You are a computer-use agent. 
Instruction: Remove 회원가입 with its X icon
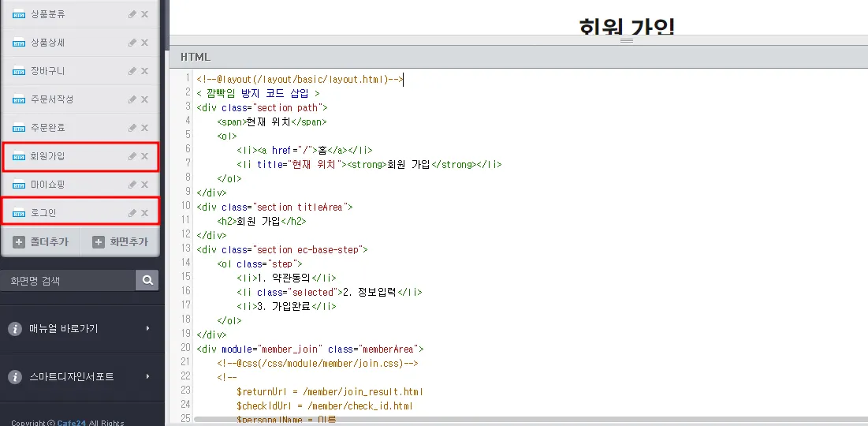point(144,156)
